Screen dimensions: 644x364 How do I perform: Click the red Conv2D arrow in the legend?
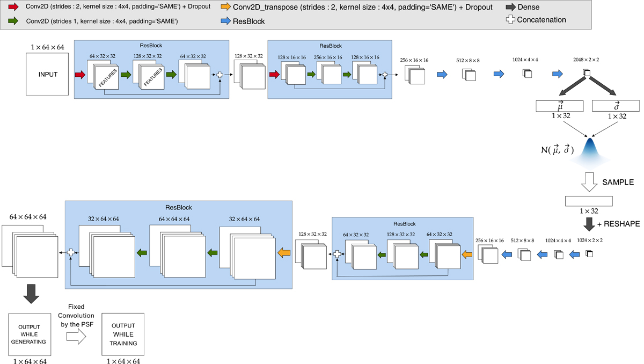[12, 8]
